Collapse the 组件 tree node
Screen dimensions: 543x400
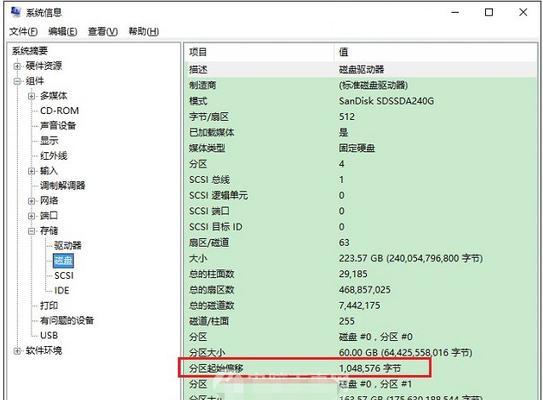17,81
